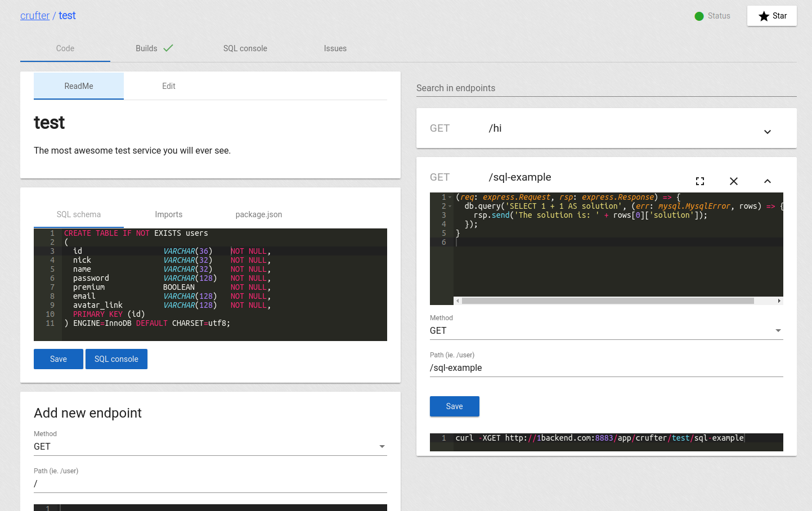Image resolution: width=812 pixels, height=511 pixels.
Task: Open the Imports tab
Action: (169, 214)
